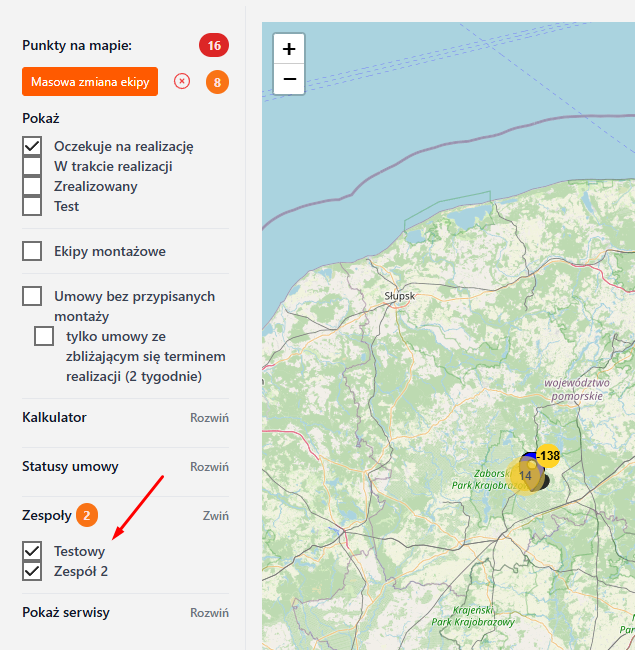Toggle Ekipy montażowe checkbox
635x650 pixels.
pyautogui.click(x=32, y=251)
